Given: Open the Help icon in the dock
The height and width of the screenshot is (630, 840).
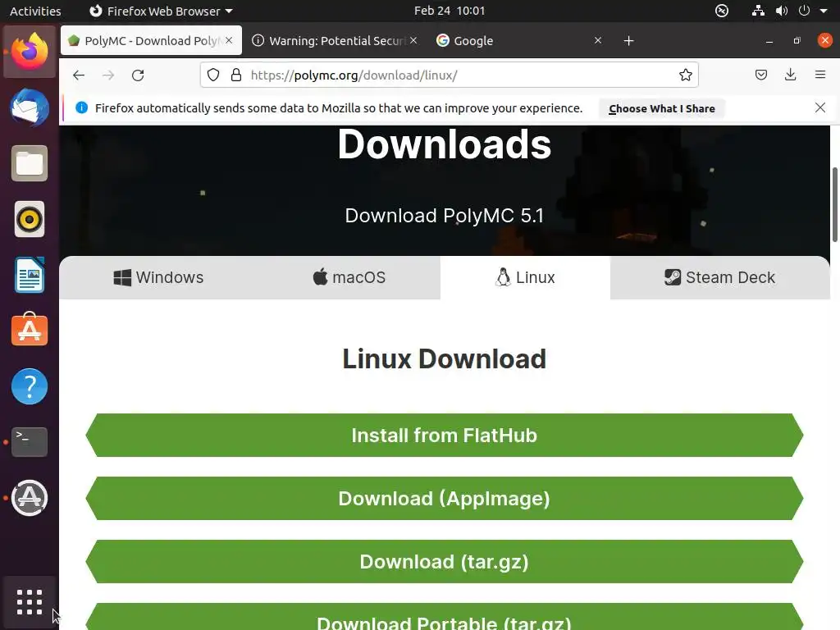Looking at the screenshot, I should tap(30, 386).
